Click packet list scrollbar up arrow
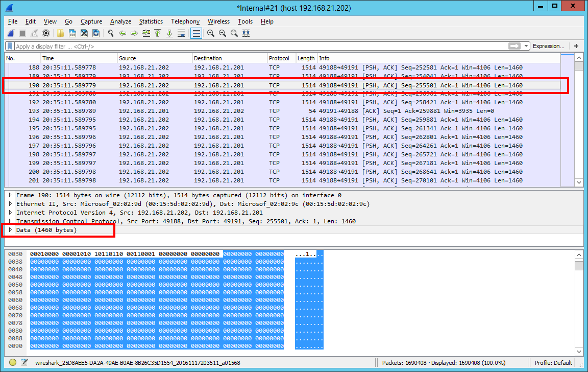The image size is (588, 372). pos(579,58)
